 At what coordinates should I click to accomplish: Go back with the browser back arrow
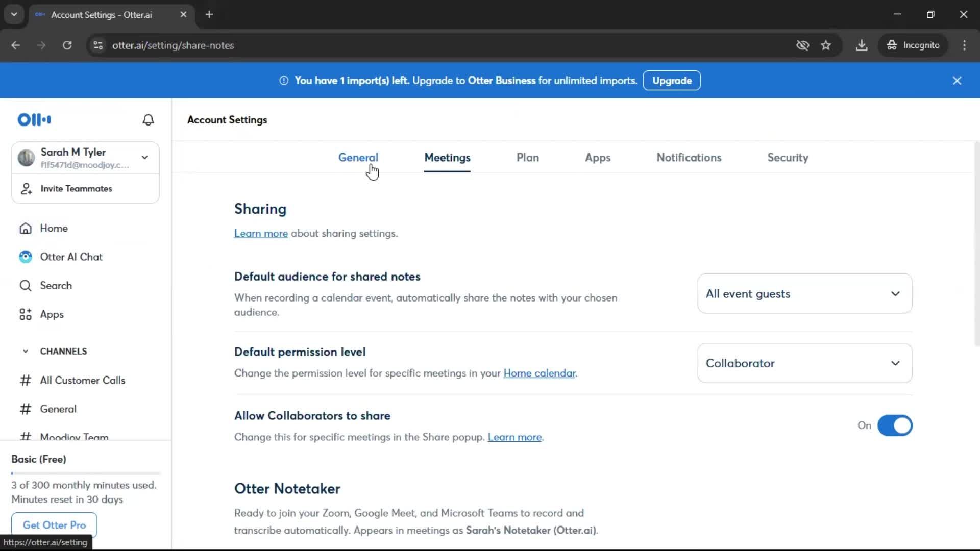tap(16, 45)
